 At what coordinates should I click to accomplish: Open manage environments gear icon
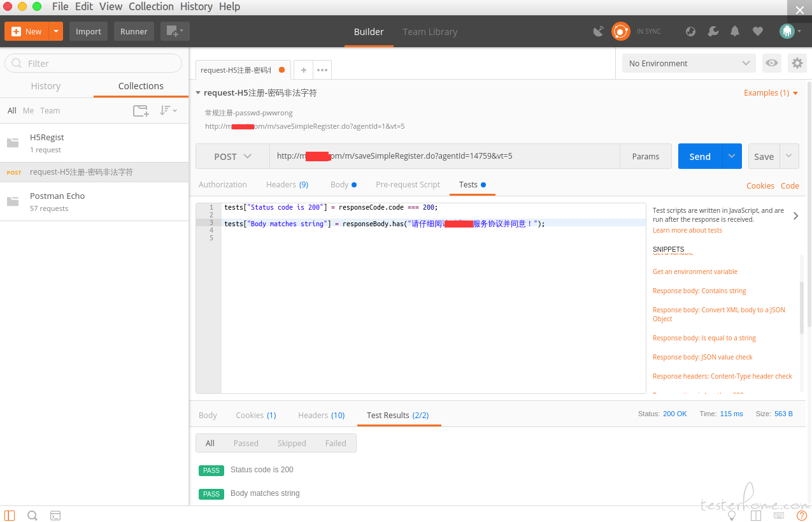pyautogui.click(x=797, y=63)
